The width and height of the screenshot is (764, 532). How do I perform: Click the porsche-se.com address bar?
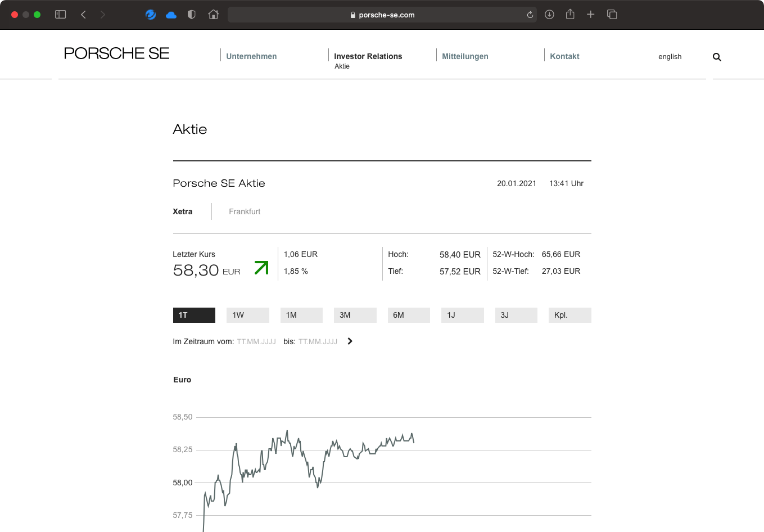point(382,15)
